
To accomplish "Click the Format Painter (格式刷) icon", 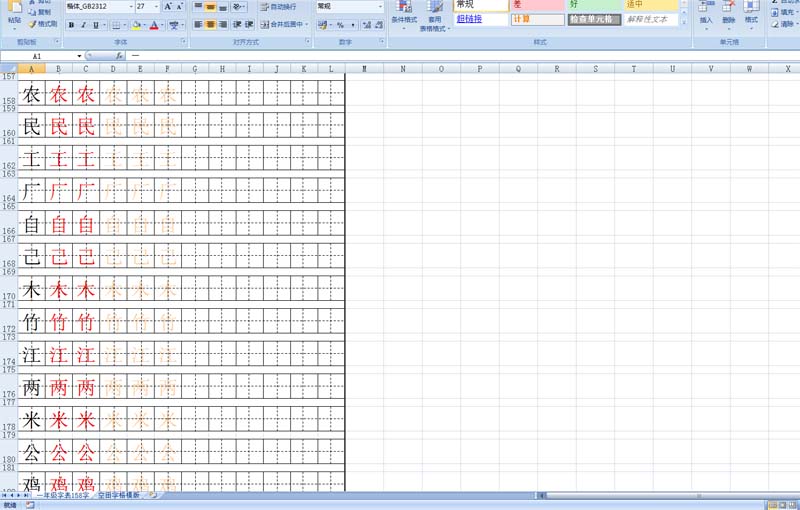I will pyautogui.click(x=43, y=24).
